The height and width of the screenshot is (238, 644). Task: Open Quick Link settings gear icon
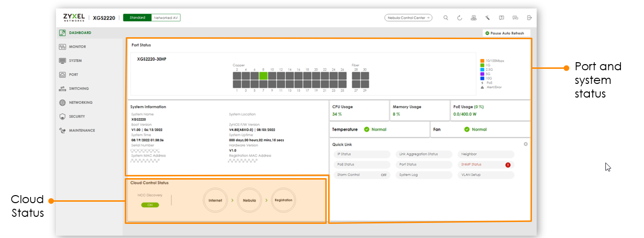coord(525,144)
